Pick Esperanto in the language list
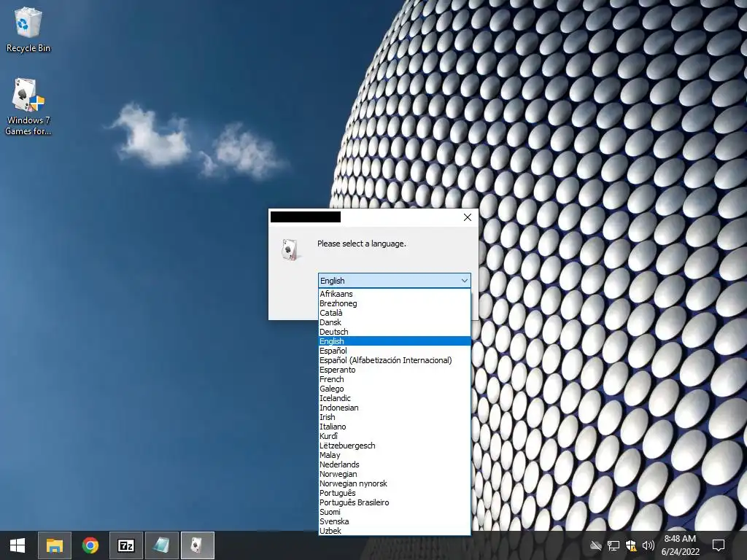 tap(395, 370)
